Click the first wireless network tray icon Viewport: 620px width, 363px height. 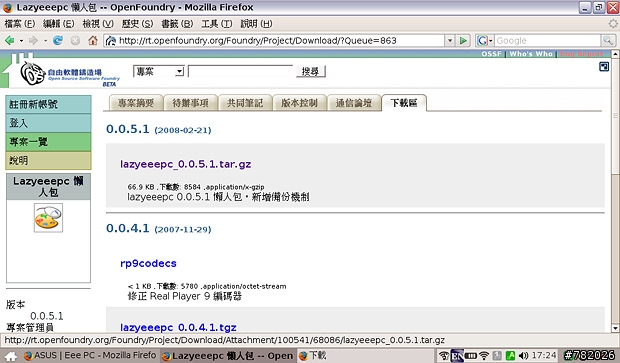444,355
